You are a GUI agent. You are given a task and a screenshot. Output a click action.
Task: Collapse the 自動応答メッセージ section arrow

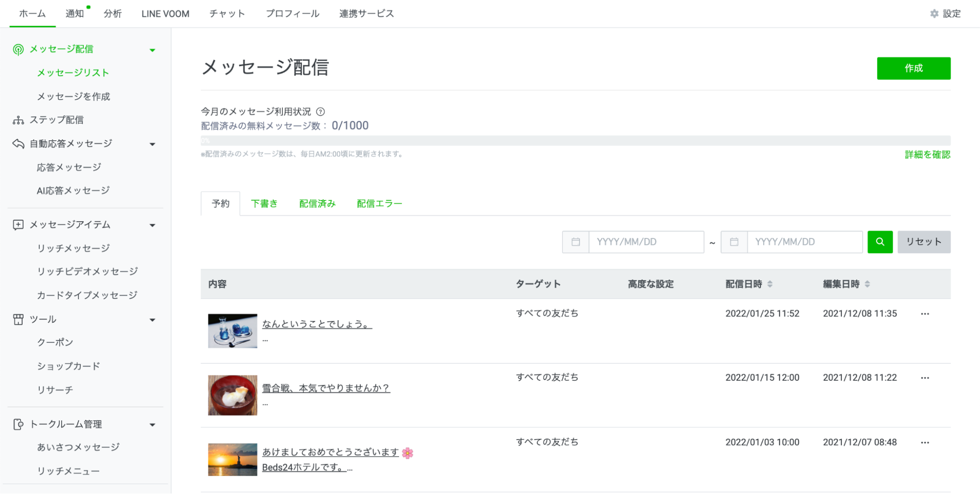152,144
